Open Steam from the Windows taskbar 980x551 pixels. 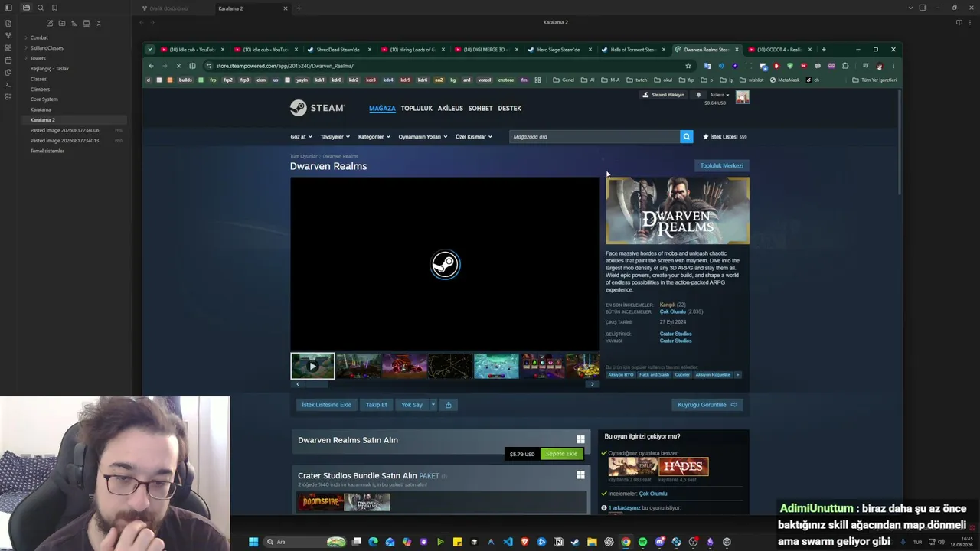pos(575,542)
